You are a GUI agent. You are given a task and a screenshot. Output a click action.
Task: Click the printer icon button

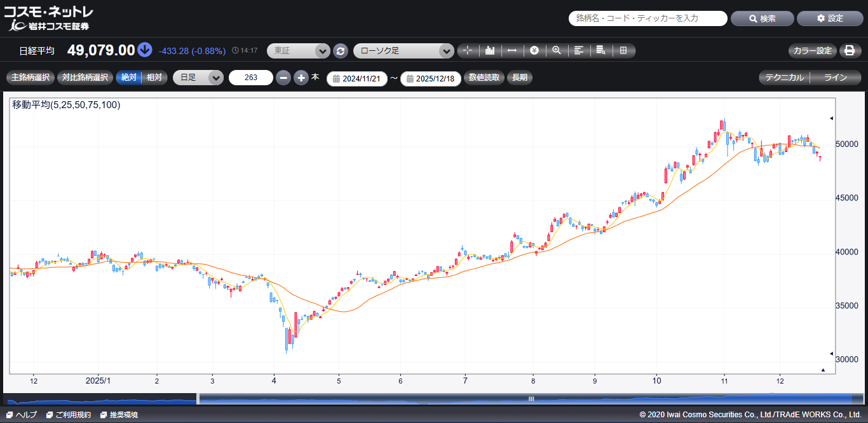(x=850, y=51)
